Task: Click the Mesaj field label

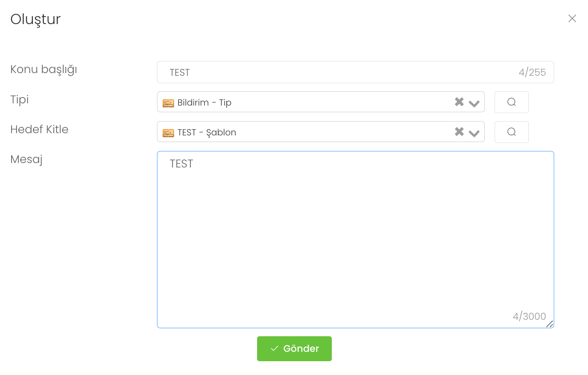Action: (26, 159)
